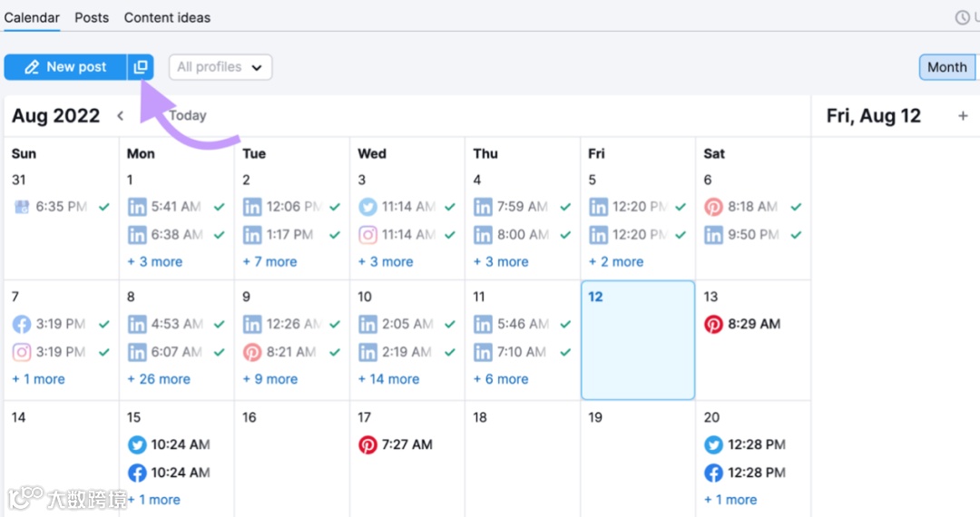Expand + 7 more posts on Aug 2
The image size is (980, 517).
tap(270, 261)
